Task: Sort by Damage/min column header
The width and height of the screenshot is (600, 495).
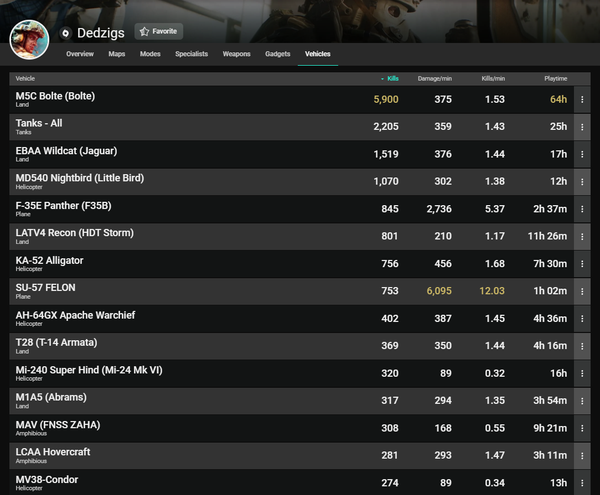Action: coord(435,77)
